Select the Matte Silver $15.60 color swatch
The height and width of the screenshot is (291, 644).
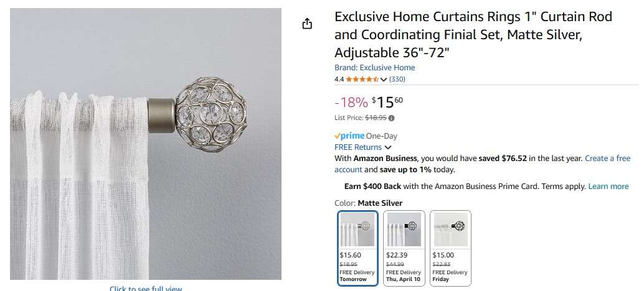358,247
